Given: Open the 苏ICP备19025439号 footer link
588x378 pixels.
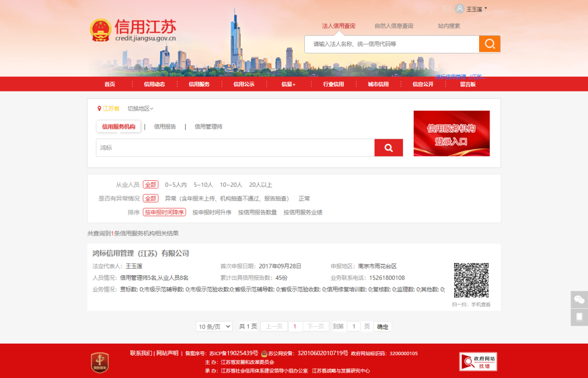Looking at the screenshot, I should pos(234,353).
